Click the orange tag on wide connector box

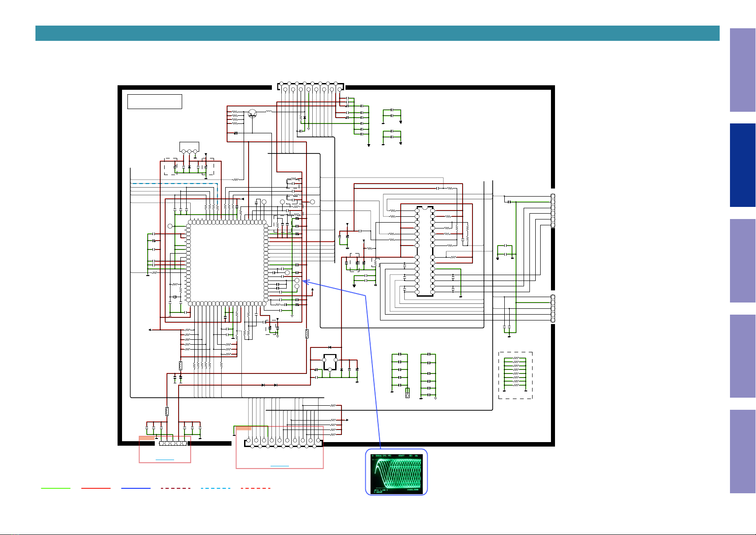click(x=244, y=428)
